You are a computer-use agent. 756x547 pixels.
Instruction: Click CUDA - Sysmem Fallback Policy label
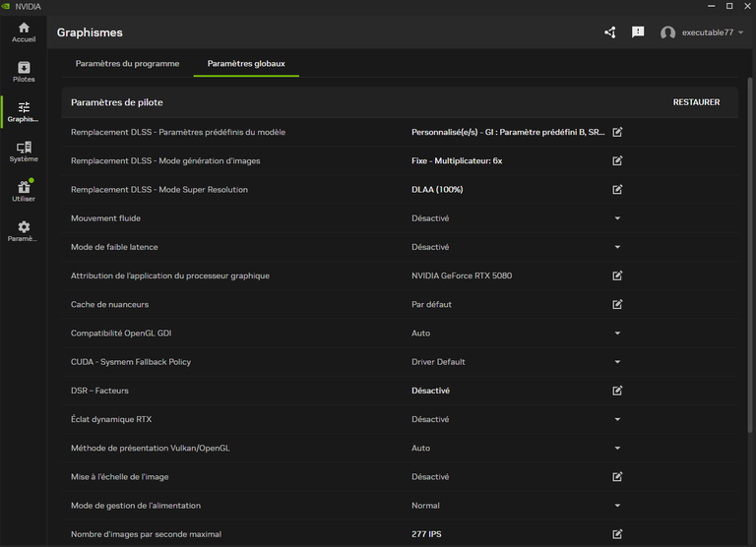click(131, 362)
